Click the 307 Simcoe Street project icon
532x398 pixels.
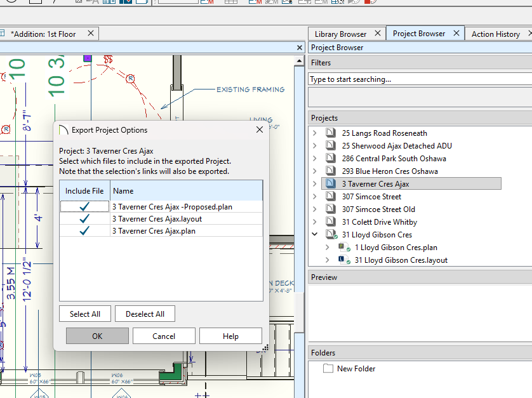click(x=330, y=197)
